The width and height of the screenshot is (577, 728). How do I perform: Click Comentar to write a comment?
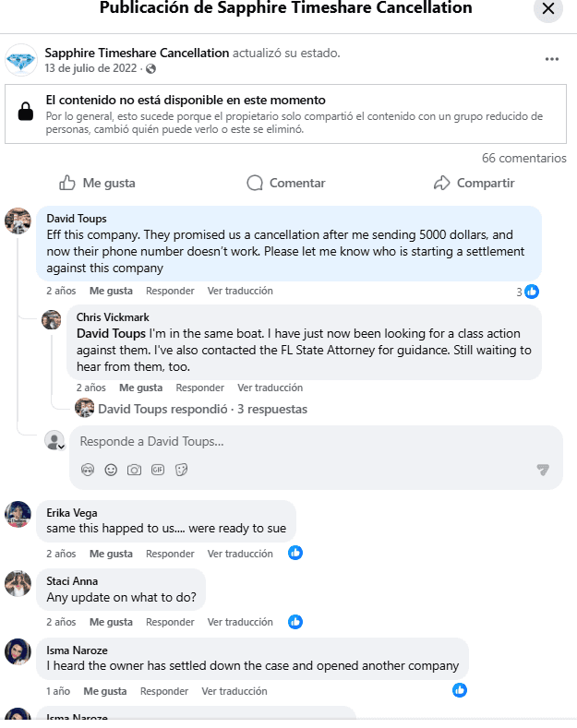click(286, 183)
